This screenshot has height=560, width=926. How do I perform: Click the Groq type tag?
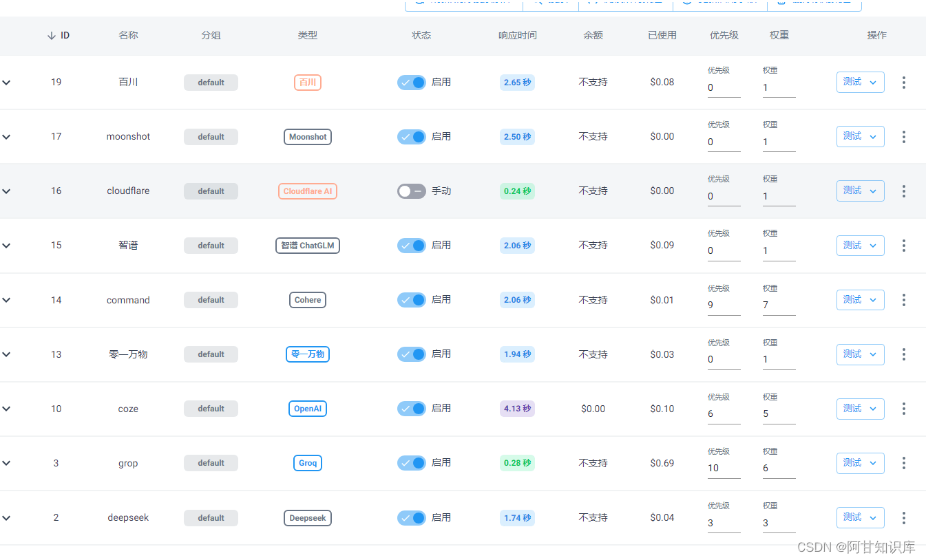(x=308, y=463)
